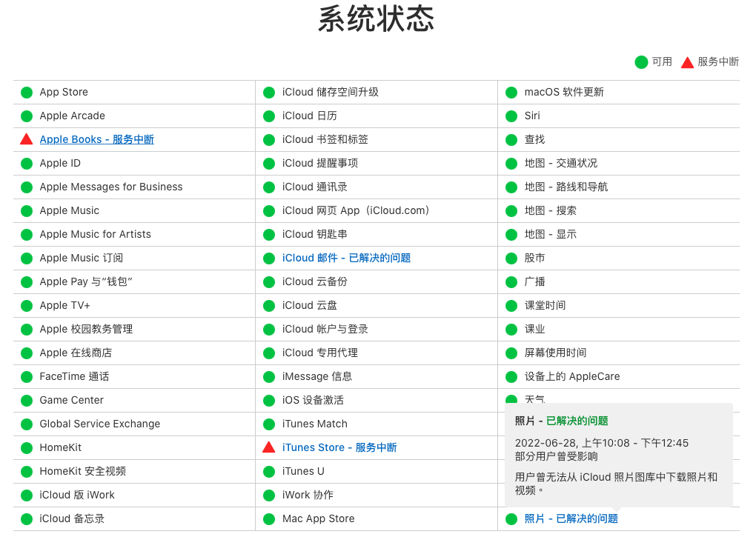The height and width of the screenshot is (534, 756).
Task: Click the 服务中断 legend red triangle
Action: (x=687, y=62)
